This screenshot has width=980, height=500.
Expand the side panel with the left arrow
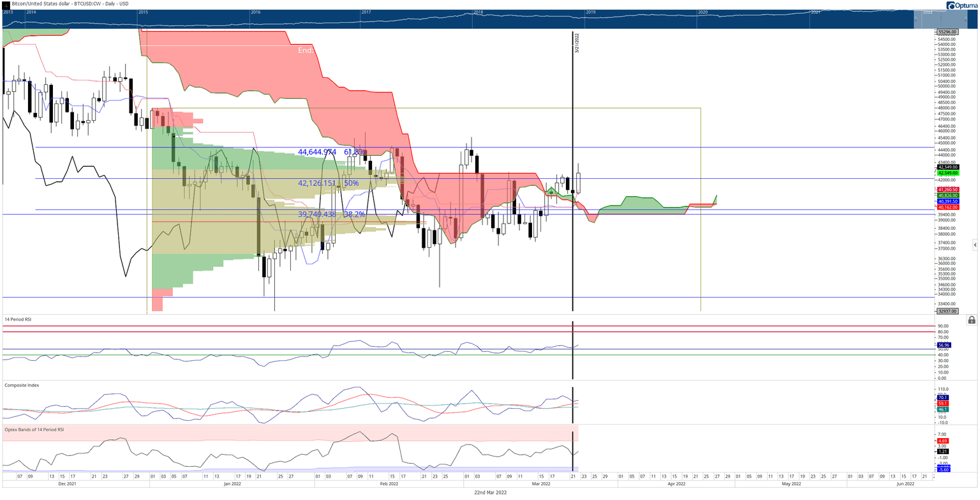pyautogui.click(x=974, y=245)
